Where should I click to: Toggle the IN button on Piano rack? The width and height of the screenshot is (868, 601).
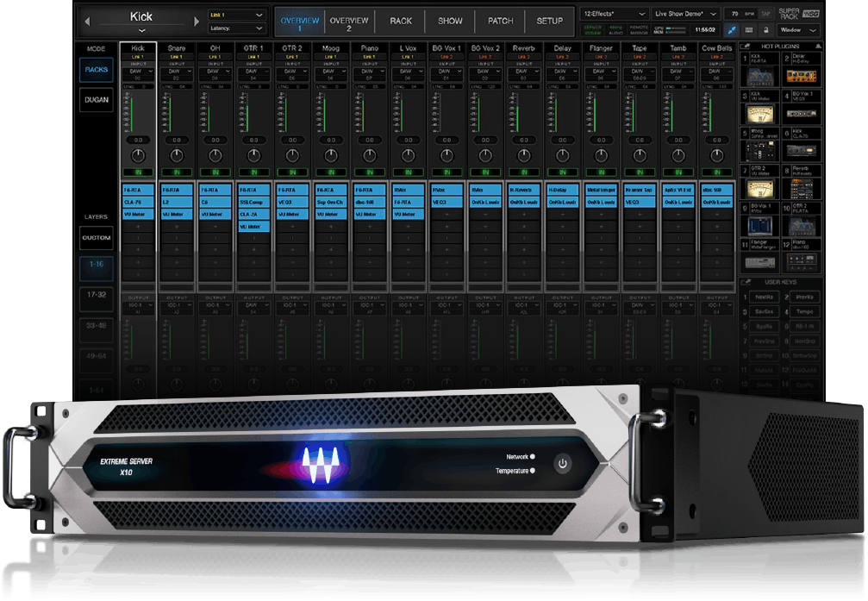(370, 172)
